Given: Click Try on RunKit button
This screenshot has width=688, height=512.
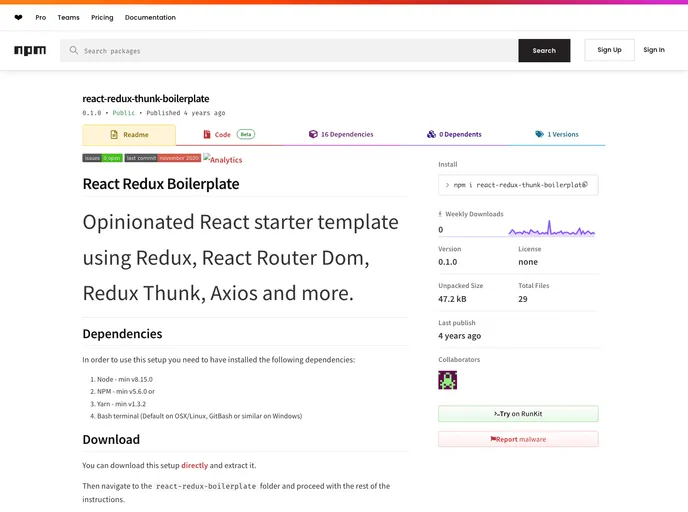Looking at the screenshot, I should click(x=518, y=414).
